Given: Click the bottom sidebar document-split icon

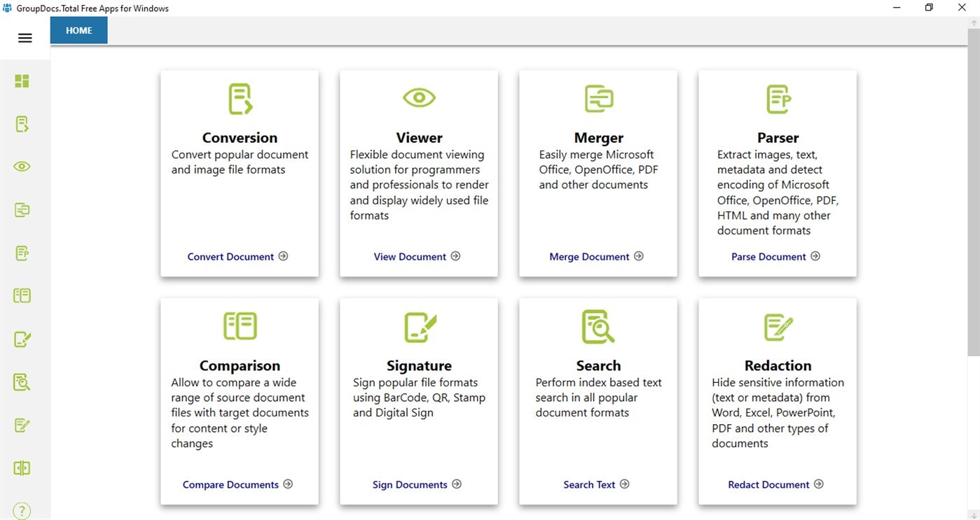Looking at the screenshot, I should [22, 468].
